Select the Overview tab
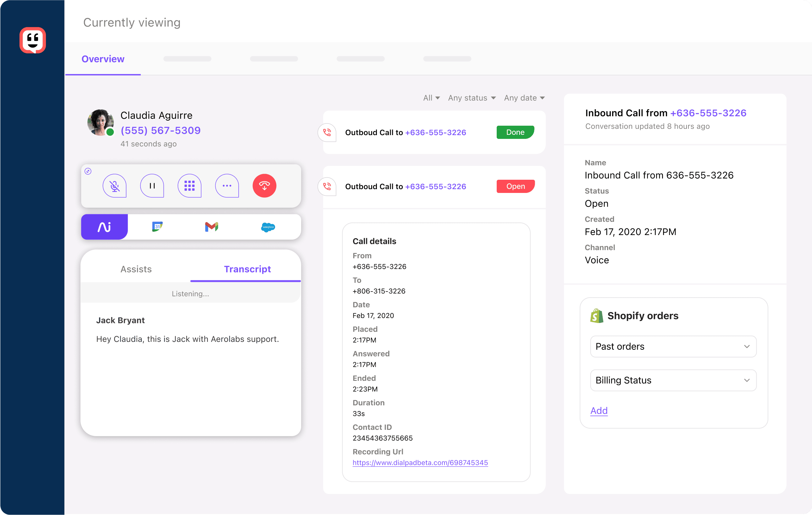The width and height of the screenshot is (812, 515). tap(103, 59)
